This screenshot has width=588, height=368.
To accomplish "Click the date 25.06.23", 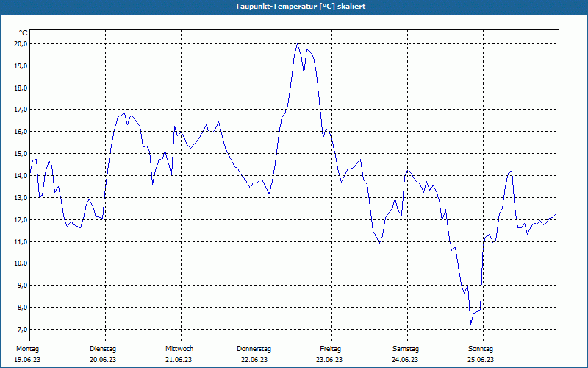I will (481, 360).
